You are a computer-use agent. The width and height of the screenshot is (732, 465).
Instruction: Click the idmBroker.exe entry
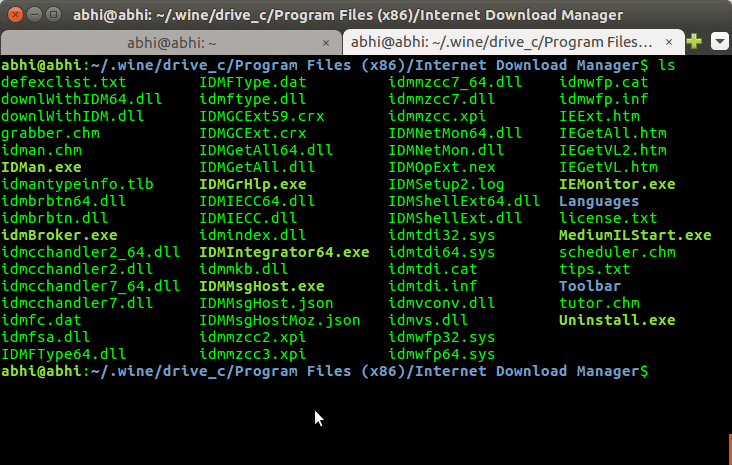point(59,235)
